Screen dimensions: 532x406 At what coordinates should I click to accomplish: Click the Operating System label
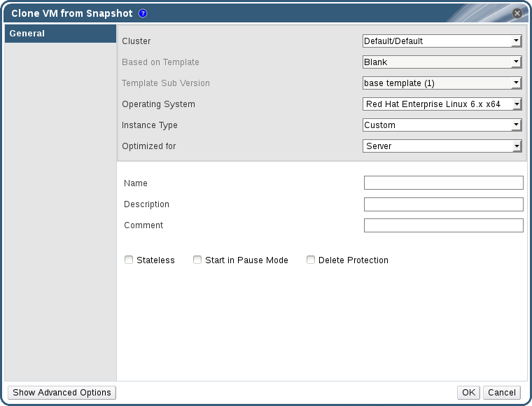158,104
